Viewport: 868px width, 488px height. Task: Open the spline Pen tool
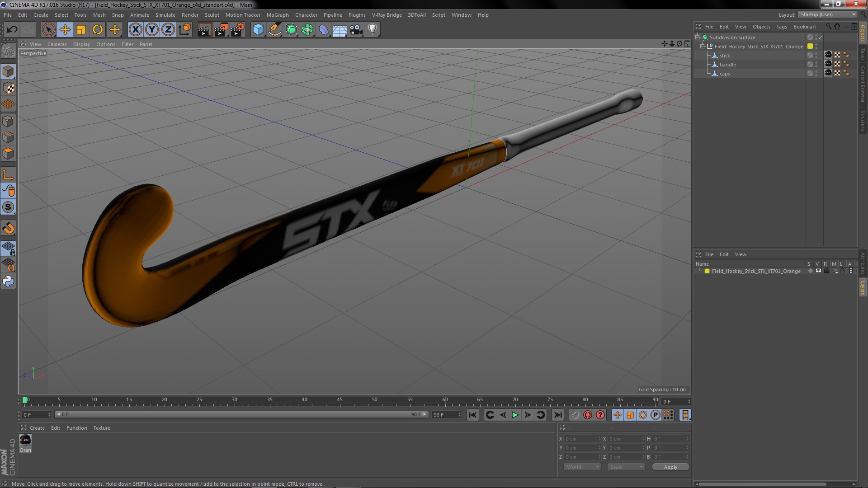pos(274,30)
